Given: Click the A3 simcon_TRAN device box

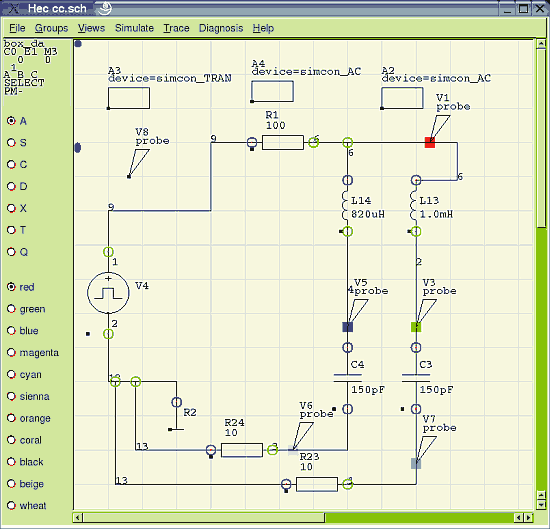Looking at the screenshot, I should coord(129,98).
